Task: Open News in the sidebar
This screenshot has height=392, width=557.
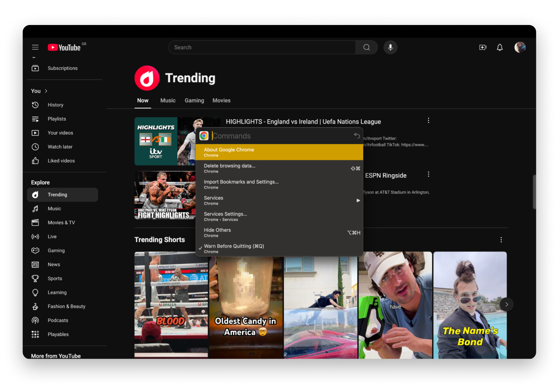Action: tap(62, 265)
